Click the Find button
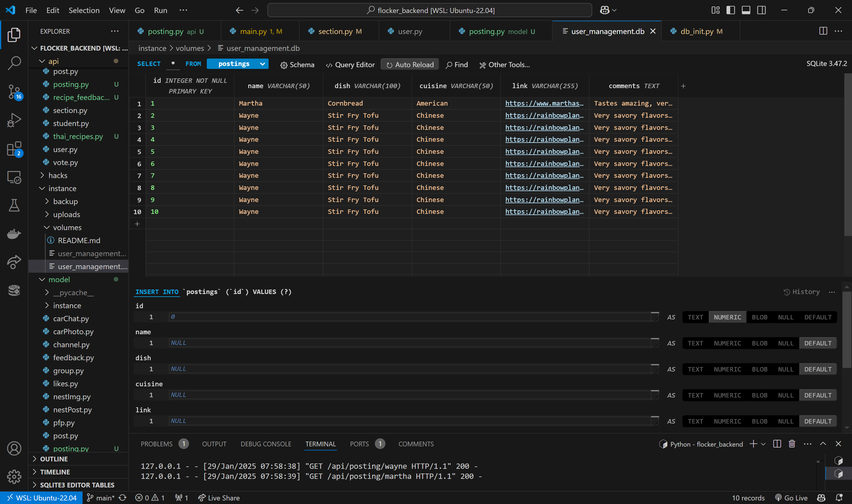Screen dimensions: 852x504 pyautogui.click(x=457, y=64)
